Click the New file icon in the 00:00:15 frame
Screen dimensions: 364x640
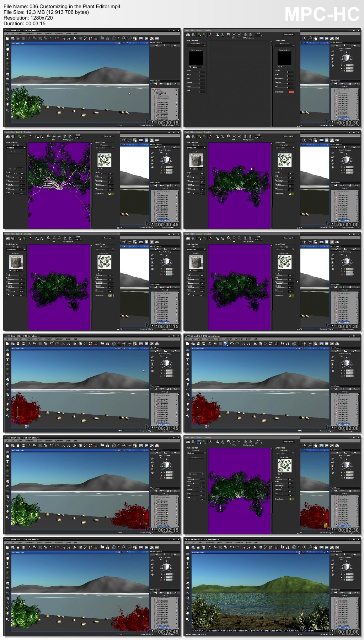pos(7,38)
